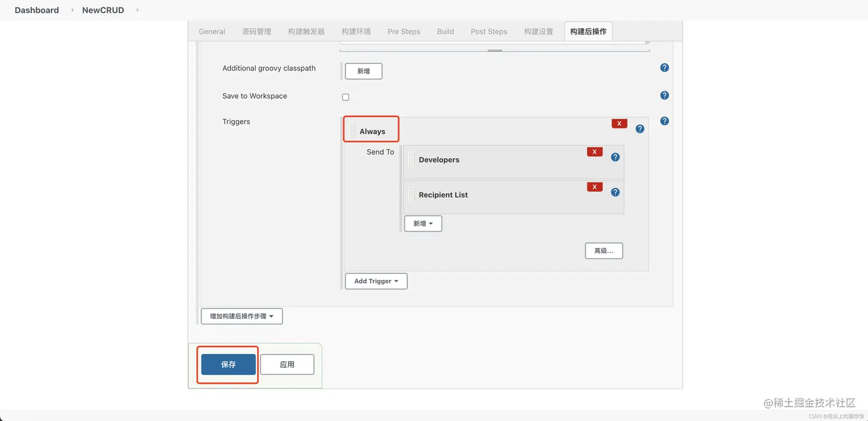The image size is (868, 421).
Task: Click the Send To label
Action: point(381,152)
